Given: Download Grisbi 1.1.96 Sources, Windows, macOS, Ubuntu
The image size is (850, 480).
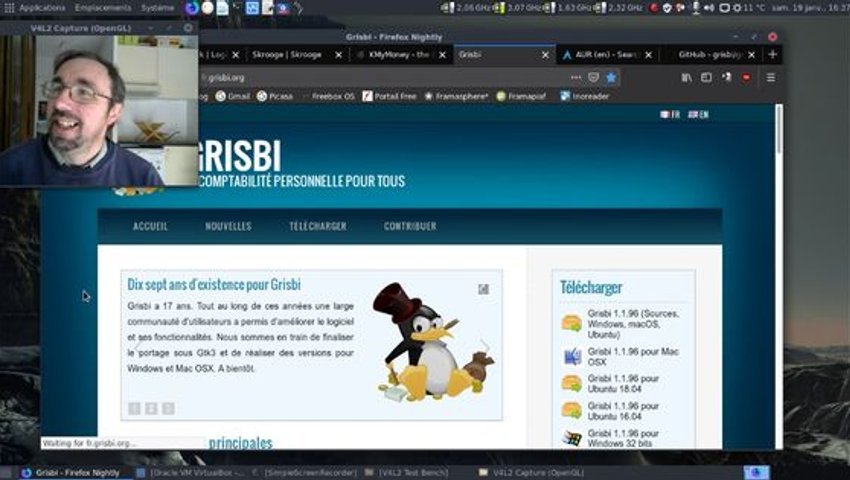Looking at the screenshot, I should 633,324.
